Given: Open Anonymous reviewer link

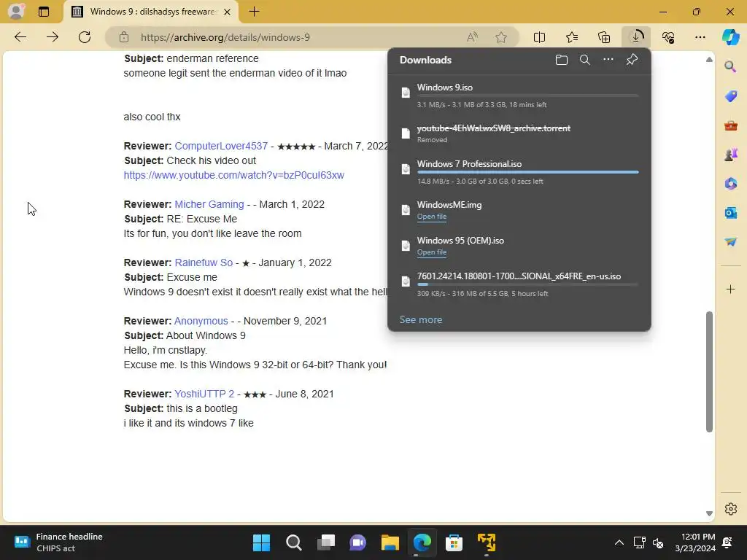Looking at the screenshot, I should coord(201,321).
